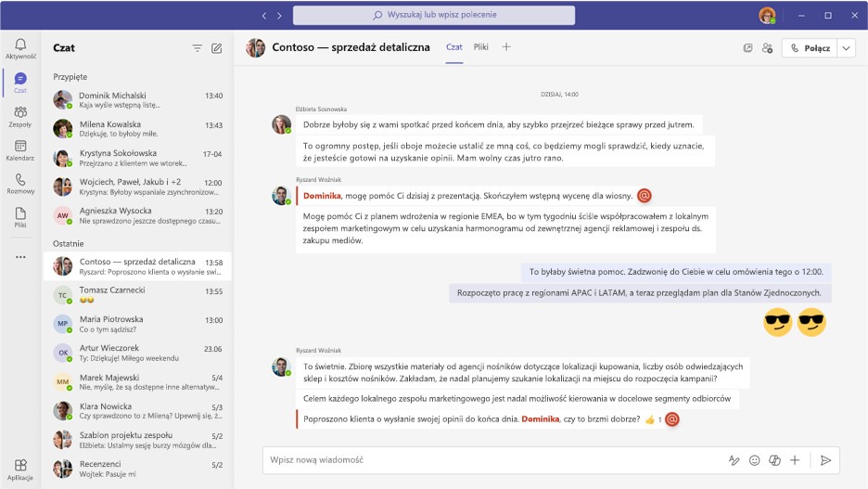
Task: Open the sticker or GIF picker icon
Action: pos(774,460)
